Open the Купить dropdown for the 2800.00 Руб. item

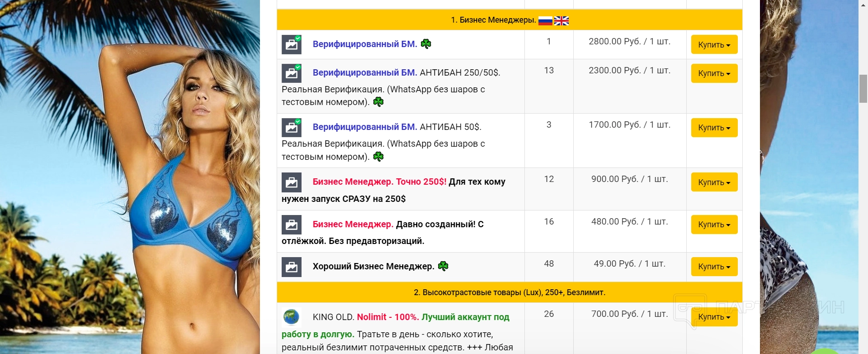[714, 44]
